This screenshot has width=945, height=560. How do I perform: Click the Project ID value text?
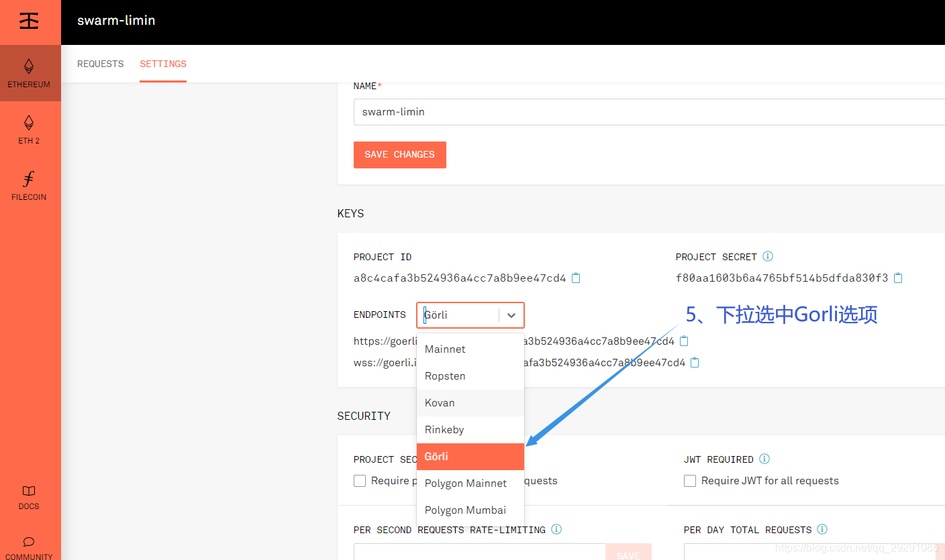pos(460,278)
